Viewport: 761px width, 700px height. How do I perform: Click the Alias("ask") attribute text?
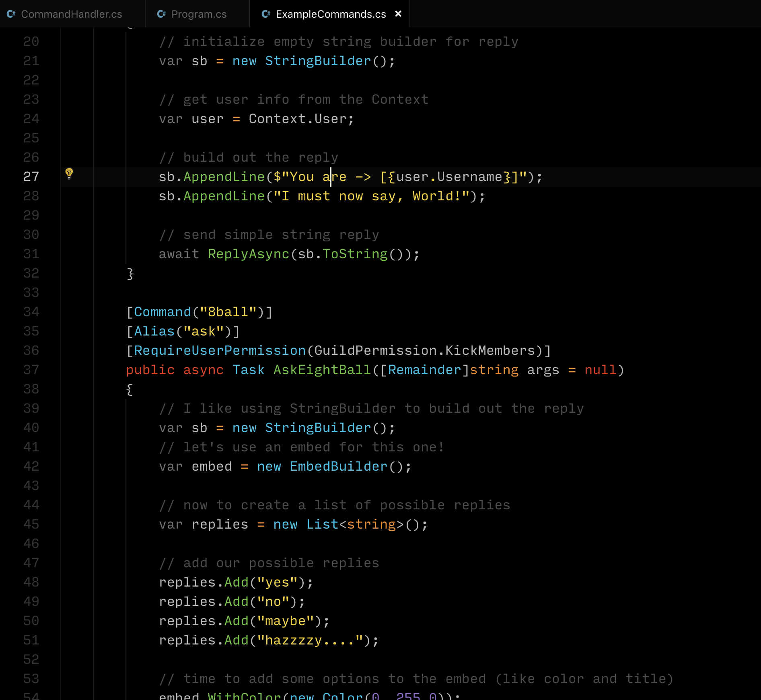tap(182, 331)
